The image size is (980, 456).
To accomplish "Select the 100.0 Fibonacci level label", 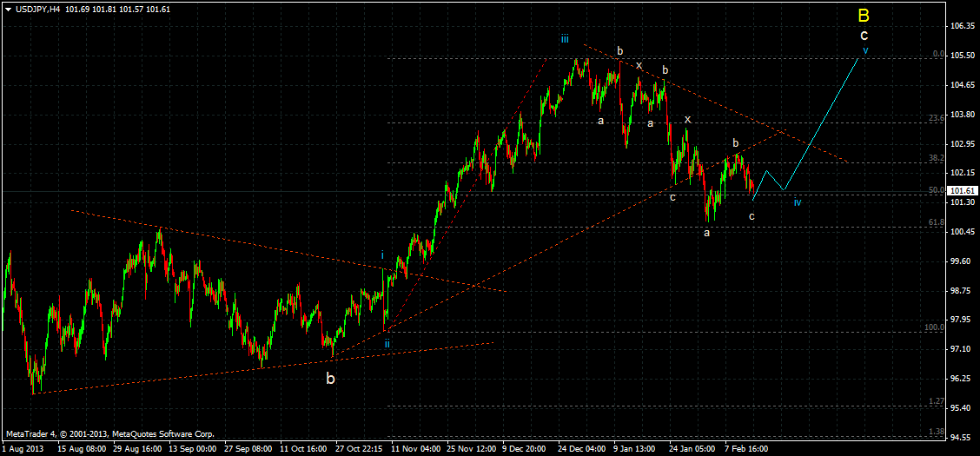I will [x=934, y=327].
